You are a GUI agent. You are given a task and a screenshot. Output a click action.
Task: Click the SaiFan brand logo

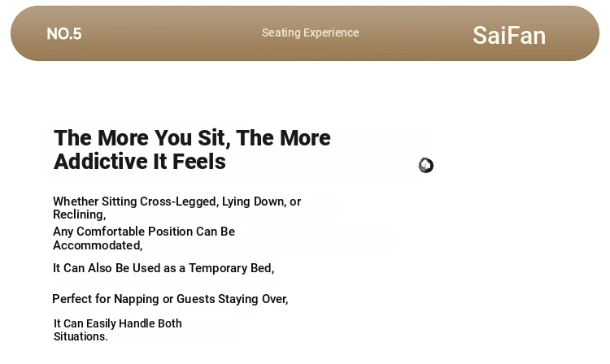tap(509, 36)
